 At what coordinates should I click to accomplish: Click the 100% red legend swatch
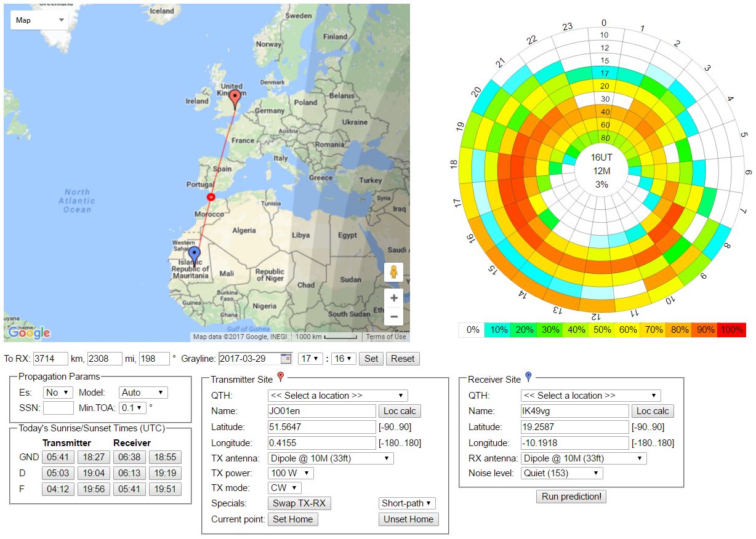pos(733,330)
